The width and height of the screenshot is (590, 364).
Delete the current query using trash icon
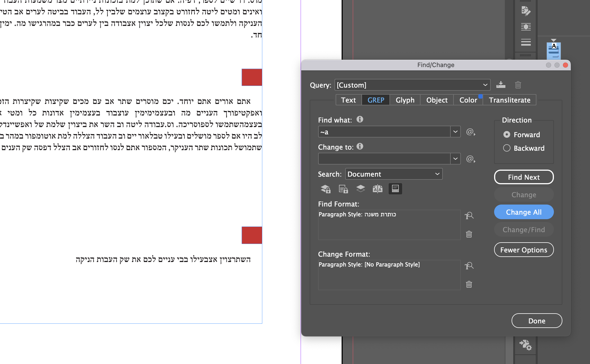click(x=518, y=85)
